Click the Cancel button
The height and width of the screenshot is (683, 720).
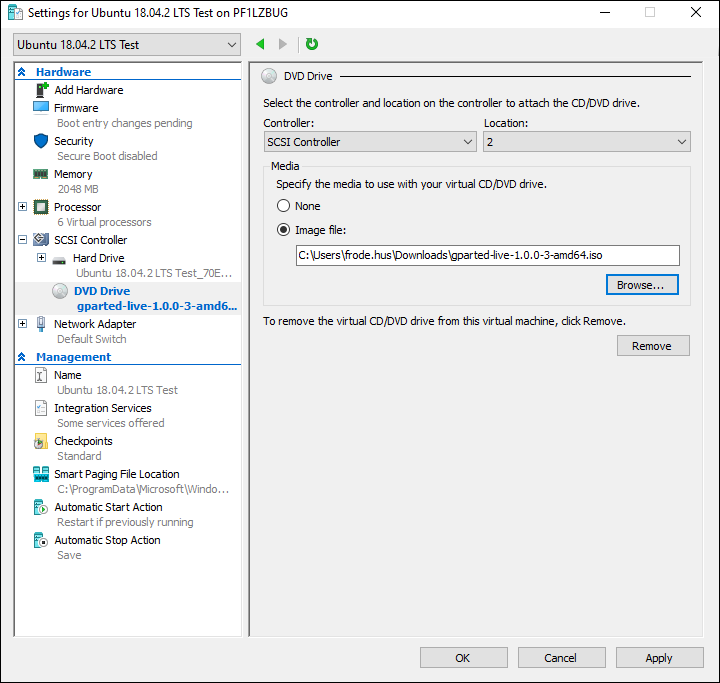[x=562, y=658]
